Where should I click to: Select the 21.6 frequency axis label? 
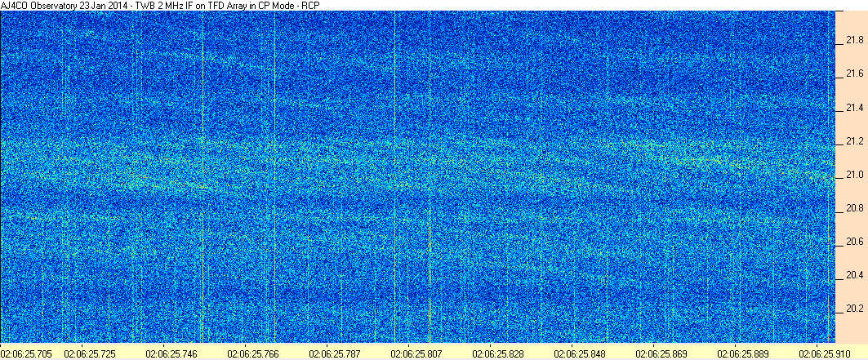855,73
